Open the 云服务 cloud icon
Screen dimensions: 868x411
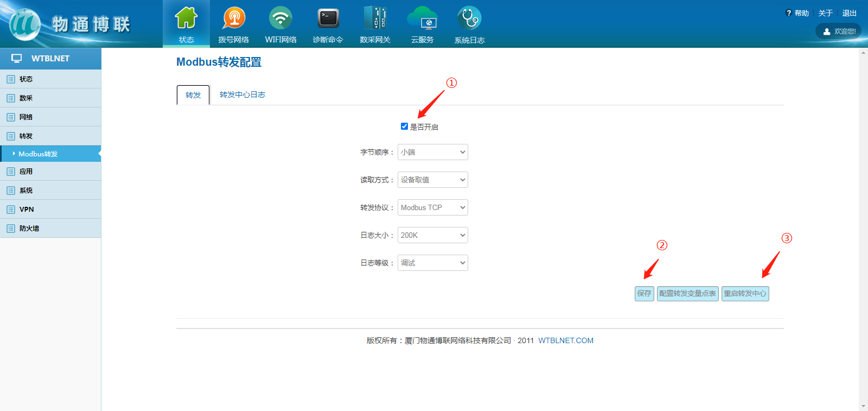coord(422,18)
